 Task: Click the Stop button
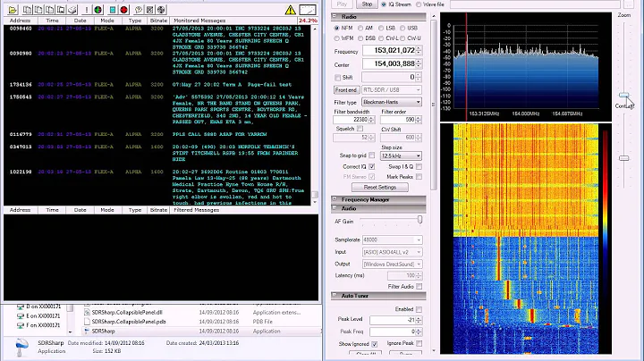367,4
